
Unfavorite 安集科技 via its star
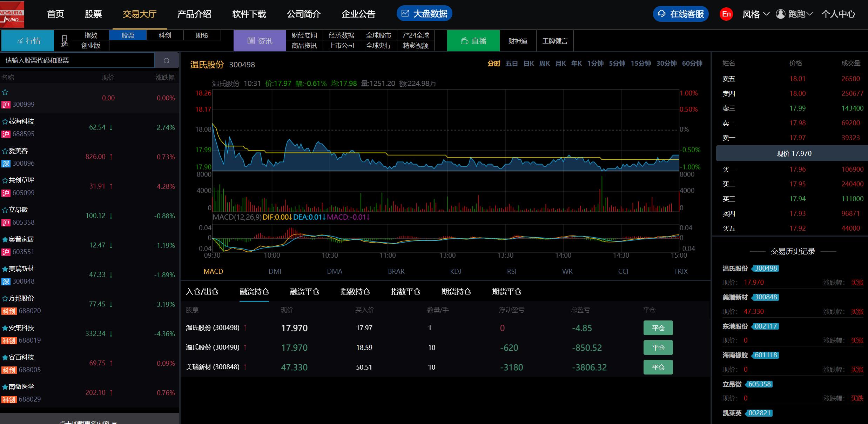pyautogui.click(x=5, y=328)
